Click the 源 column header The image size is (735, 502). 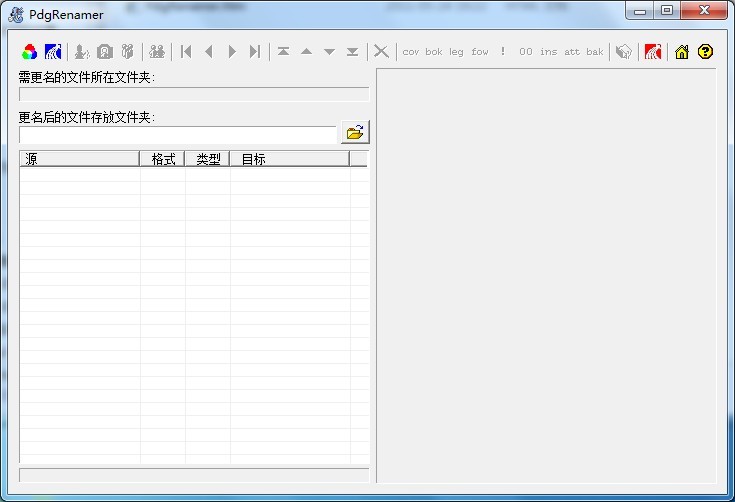tap(79, 159)
